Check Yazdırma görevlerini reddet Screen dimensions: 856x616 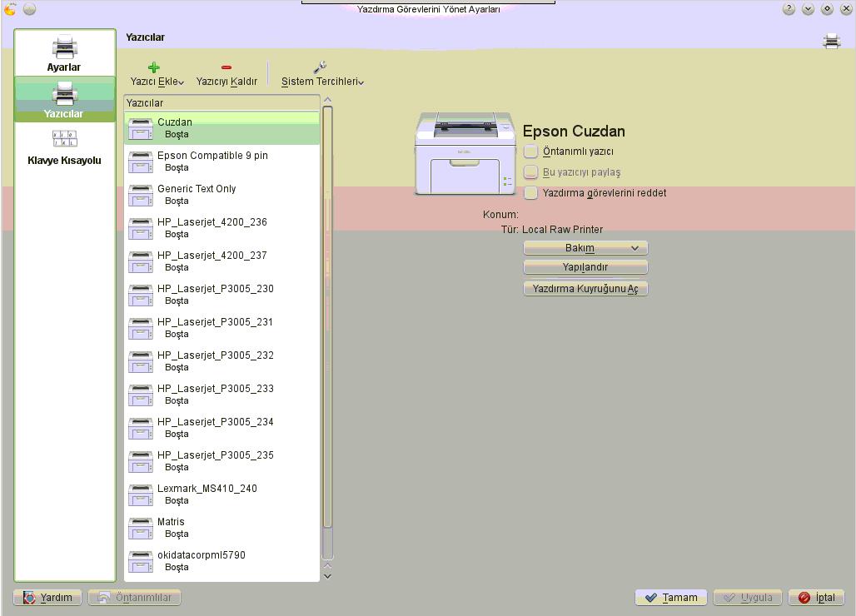tap(530, 192)
